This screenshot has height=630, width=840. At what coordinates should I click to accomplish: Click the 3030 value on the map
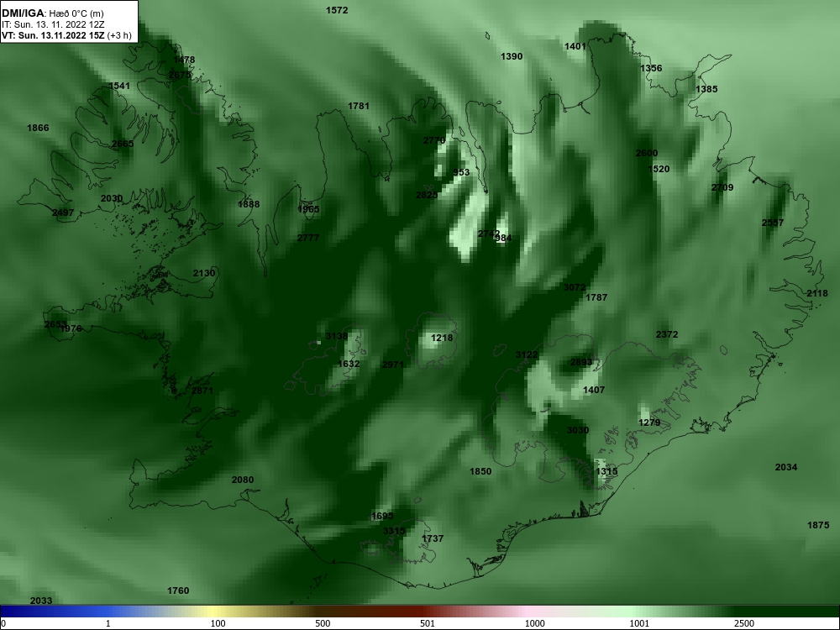[578, 430]
